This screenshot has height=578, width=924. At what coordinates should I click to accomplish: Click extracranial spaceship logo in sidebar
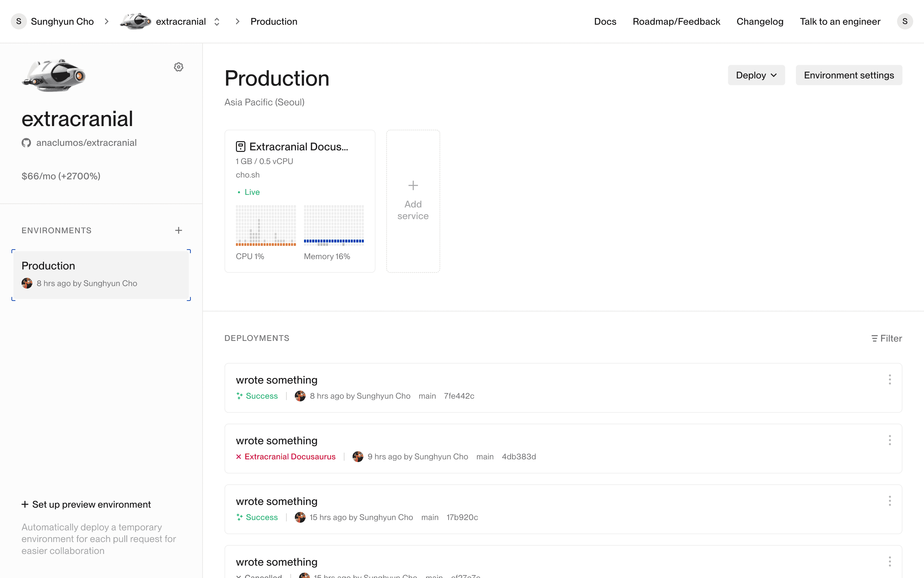[54, 75]
